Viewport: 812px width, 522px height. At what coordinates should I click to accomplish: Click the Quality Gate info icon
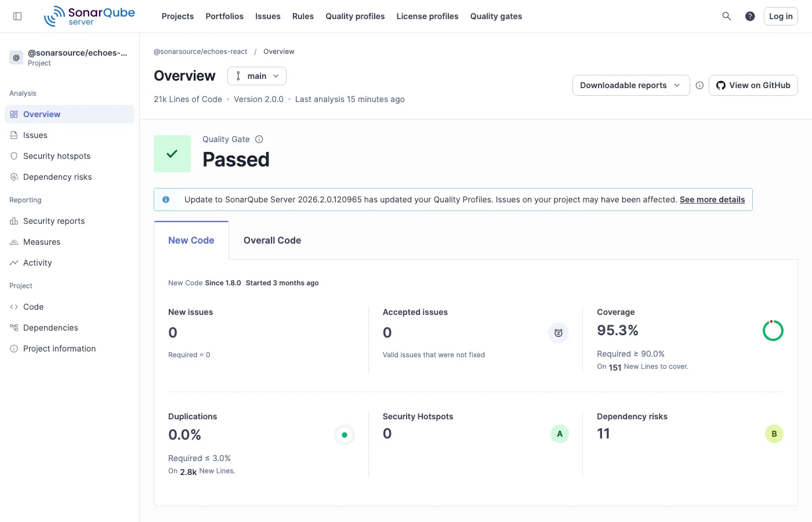(x=259, y=139)
